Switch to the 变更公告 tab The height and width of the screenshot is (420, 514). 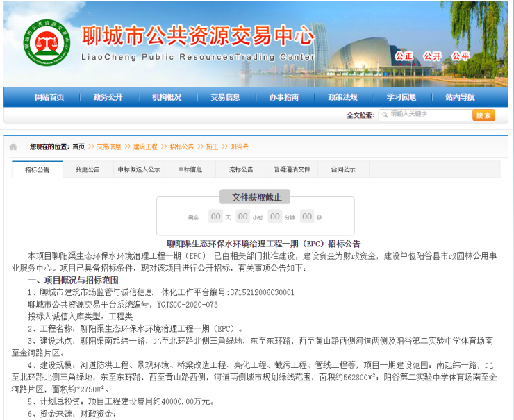click(88, 169)
